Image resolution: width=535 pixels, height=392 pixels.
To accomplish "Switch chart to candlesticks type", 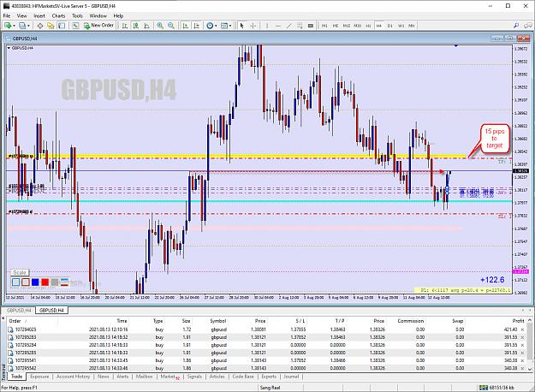I will [136, 26].
